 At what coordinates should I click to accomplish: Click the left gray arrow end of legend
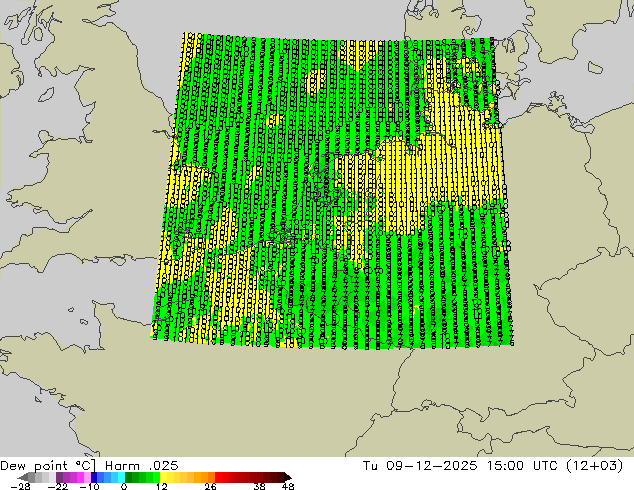coord(23,477)
